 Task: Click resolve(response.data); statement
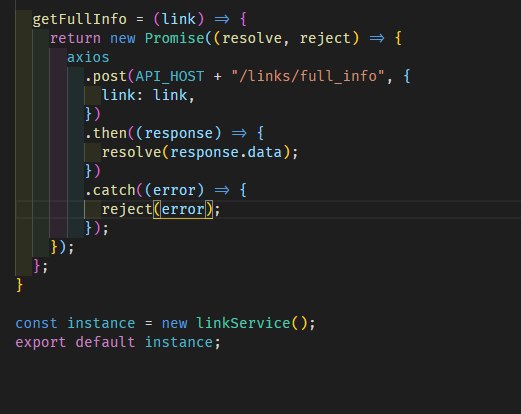[x=200, y=153]
